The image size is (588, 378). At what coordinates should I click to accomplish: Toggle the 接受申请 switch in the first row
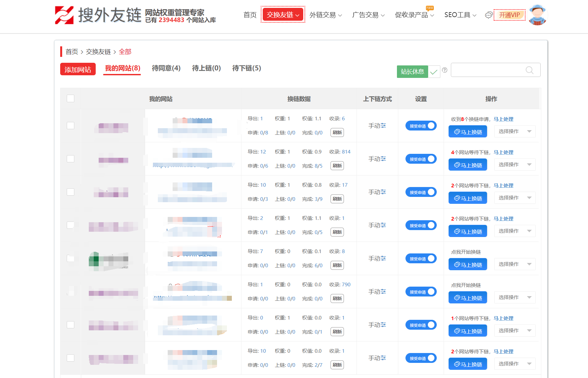[x=421, y=126]
